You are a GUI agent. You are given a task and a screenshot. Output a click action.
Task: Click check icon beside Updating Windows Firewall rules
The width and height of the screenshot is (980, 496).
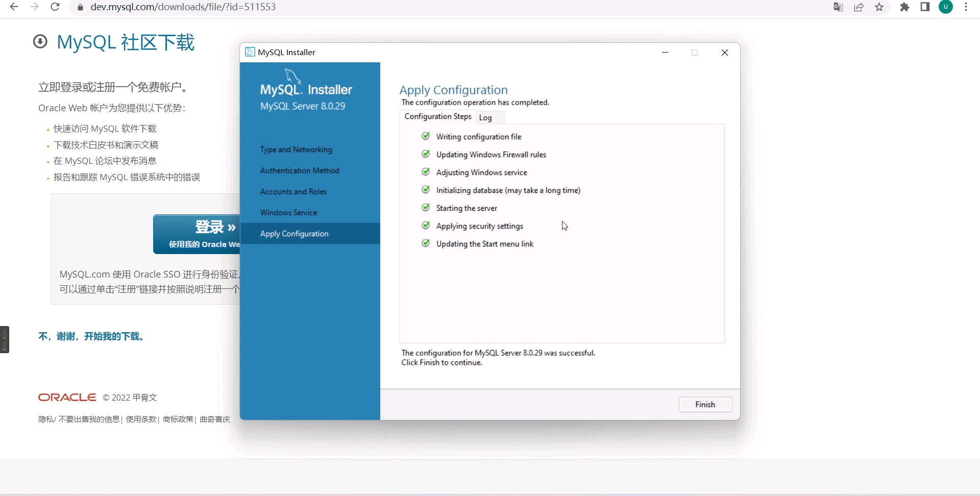click(426, 154)
